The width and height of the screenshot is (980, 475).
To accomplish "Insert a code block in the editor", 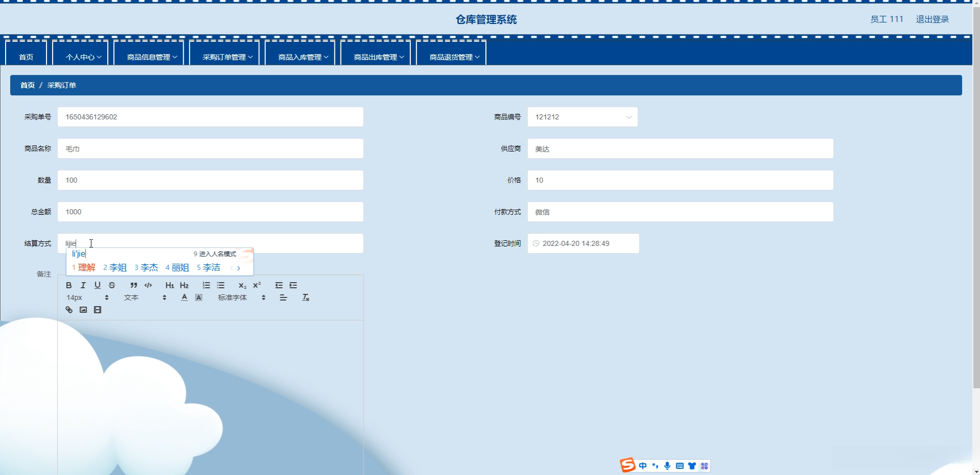I will coord(148,285).
